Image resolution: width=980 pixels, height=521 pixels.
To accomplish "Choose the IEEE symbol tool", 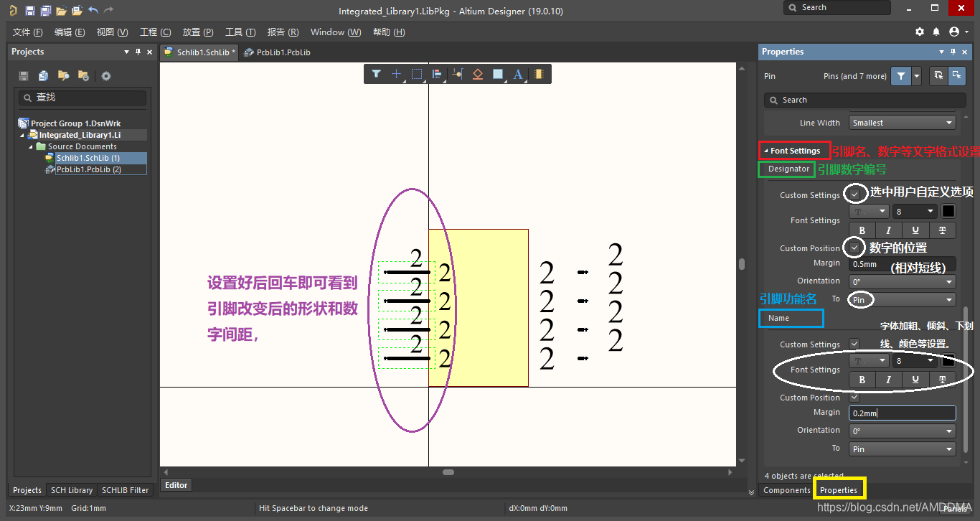I will (x=478, y=74).
